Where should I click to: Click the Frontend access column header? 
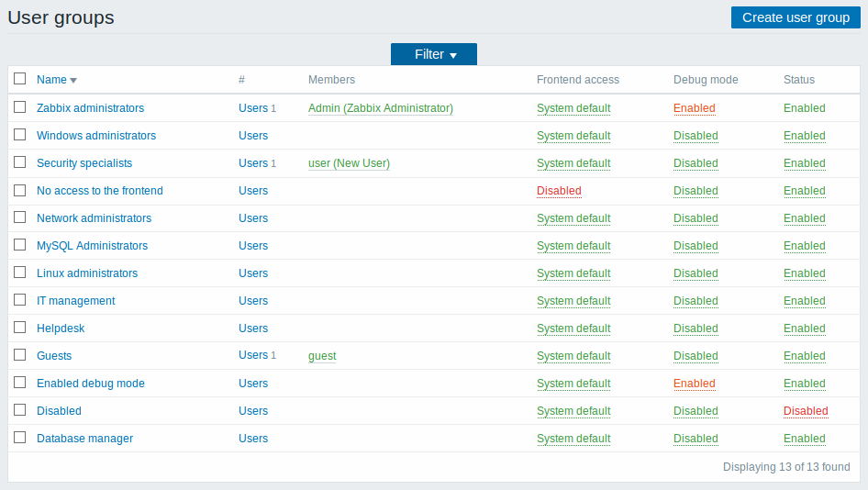point(578,80)
